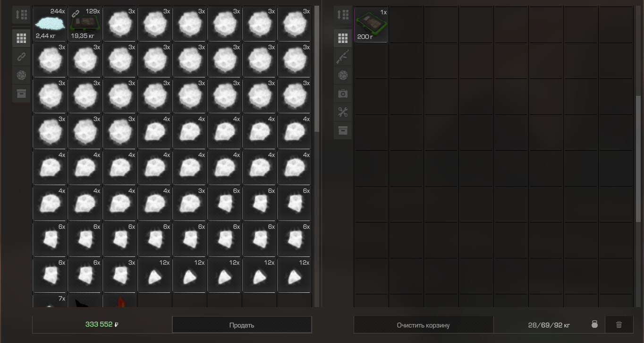Select the 1x green case weighing 200 г
This screenshot has height=343, width=644.
[x=371, y=25]
